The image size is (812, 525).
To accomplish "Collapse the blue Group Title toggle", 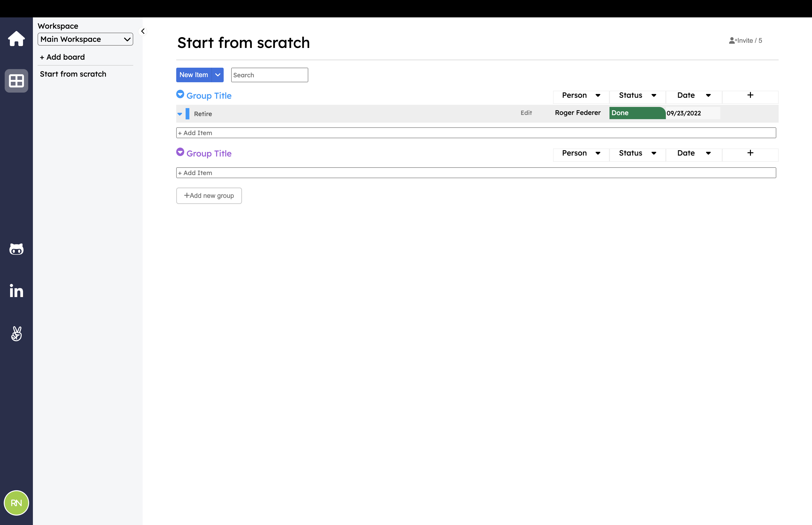I will coord(180,94).
